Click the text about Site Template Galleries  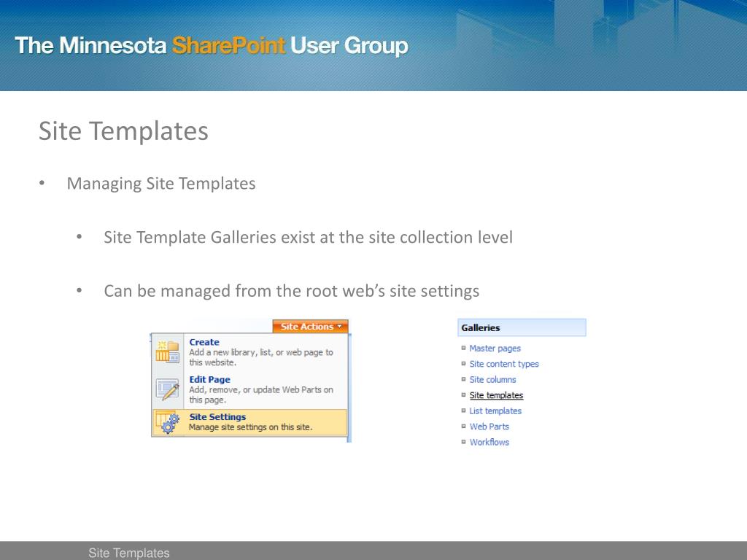(x=309, y=237)
